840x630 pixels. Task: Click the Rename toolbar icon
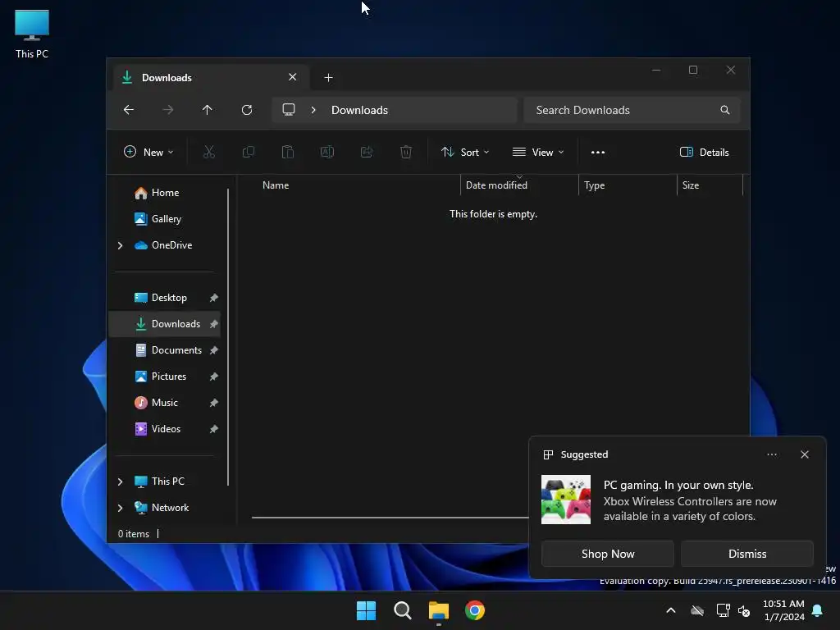[326, 152]
